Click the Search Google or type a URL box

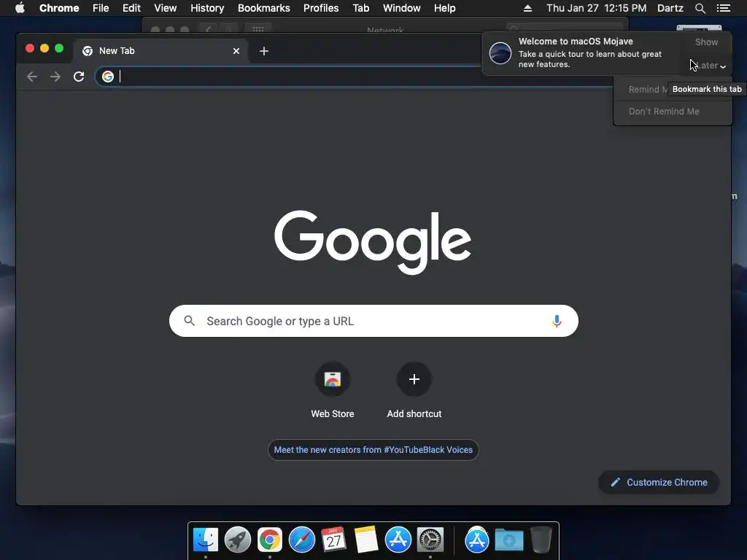point(373,321)
